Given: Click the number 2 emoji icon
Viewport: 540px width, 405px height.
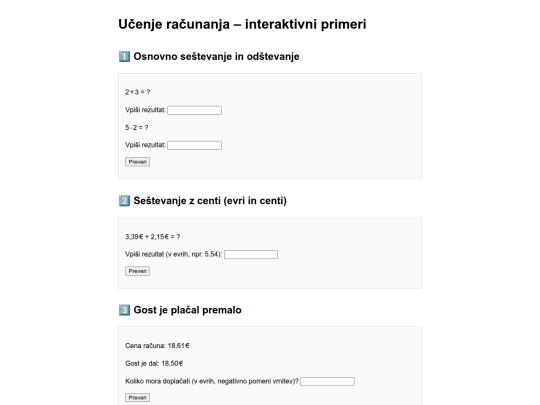Looking at the screenshot, I should (124, 201).
